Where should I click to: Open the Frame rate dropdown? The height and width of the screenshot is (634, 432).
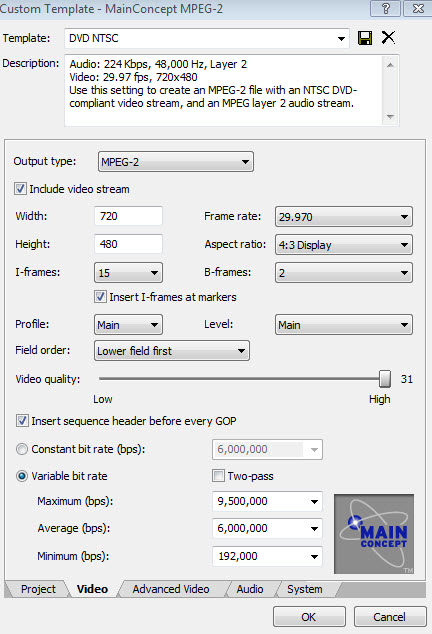coord(344,217)
